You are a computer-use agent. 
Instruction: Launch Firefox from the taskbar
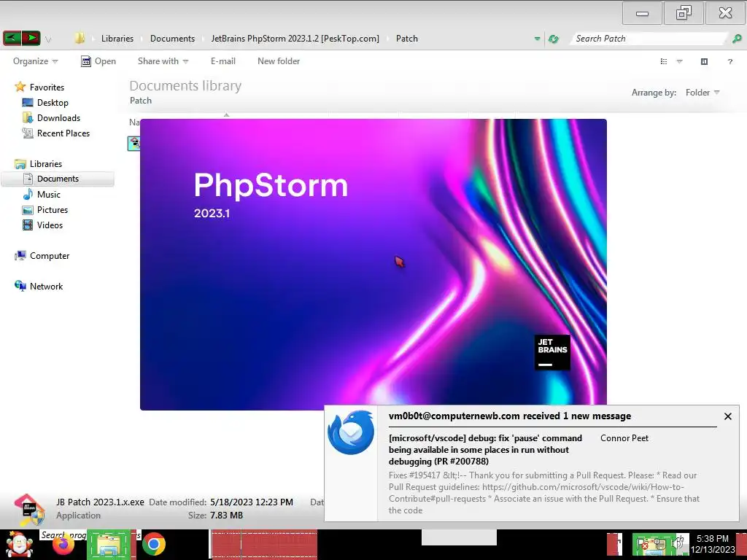[x=63, y=545]
